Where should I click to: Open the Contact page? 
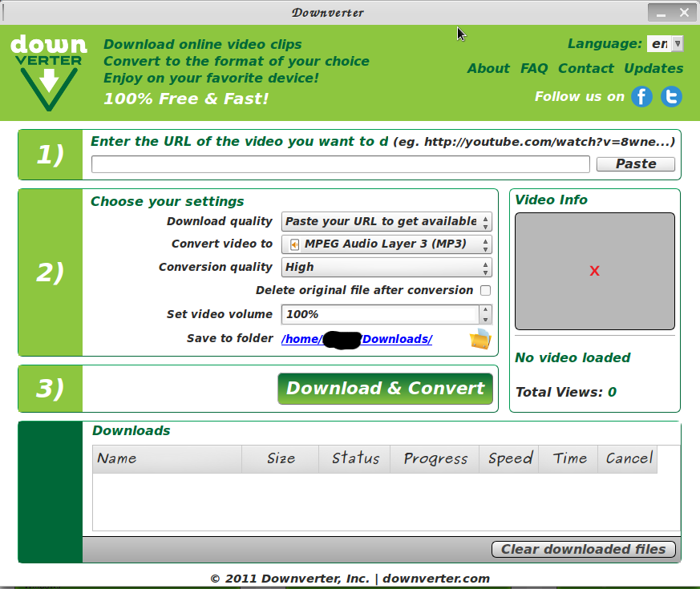pyautogui.click(x=586, y=68)
